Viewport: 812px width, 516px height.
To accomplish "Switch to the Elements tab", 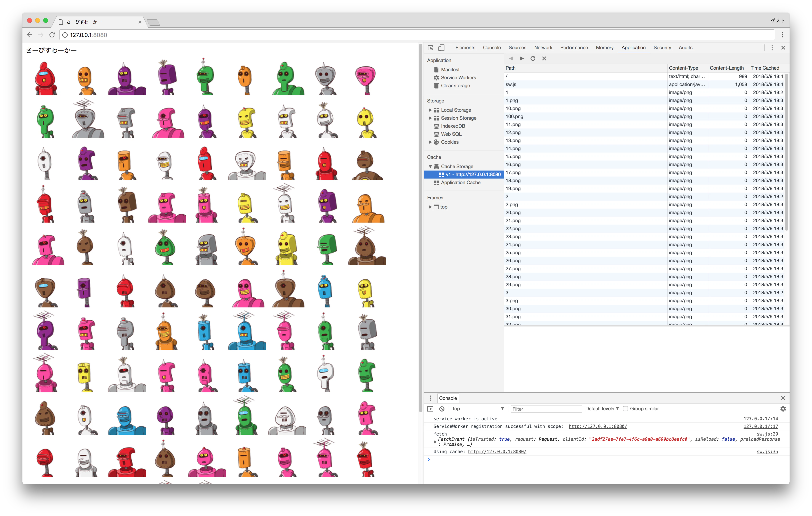I will click(465, 47).
